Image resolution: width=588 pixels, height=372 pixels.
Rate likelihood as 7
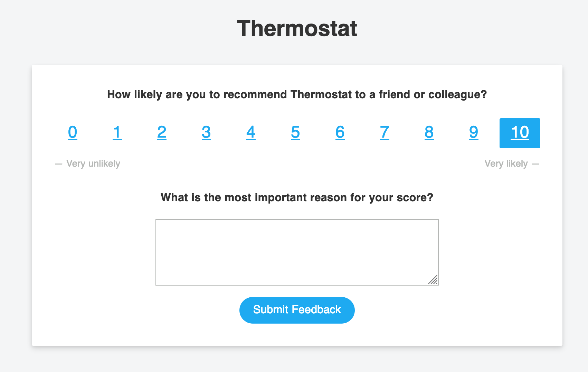click(x=385, y=133)
